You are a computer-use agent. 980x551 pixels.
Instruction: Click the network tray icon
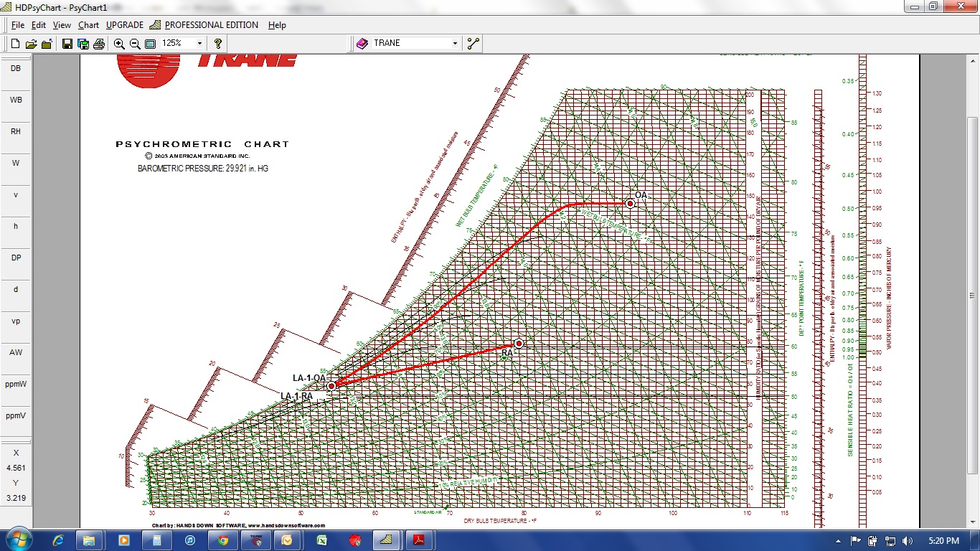click(890, 540)
